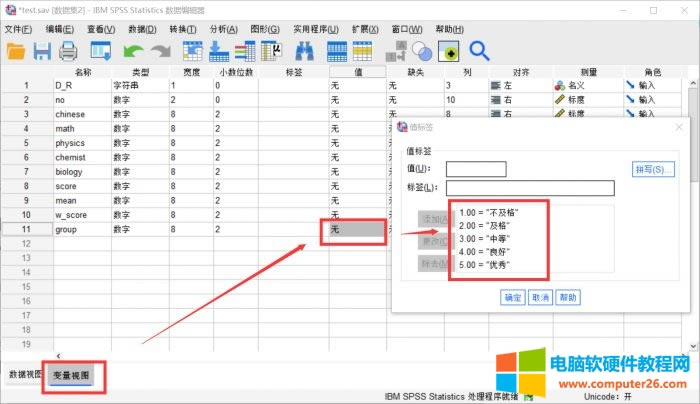Open the 文件(F) menu
Screen dimensions: 700x404
click(18, 29)
